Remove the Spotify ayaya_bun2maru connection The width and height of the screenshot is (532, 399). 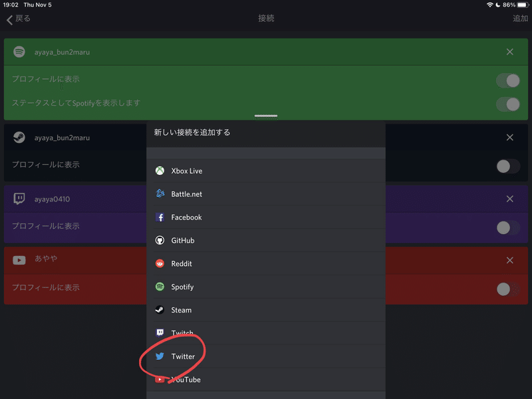coord(509,52)
